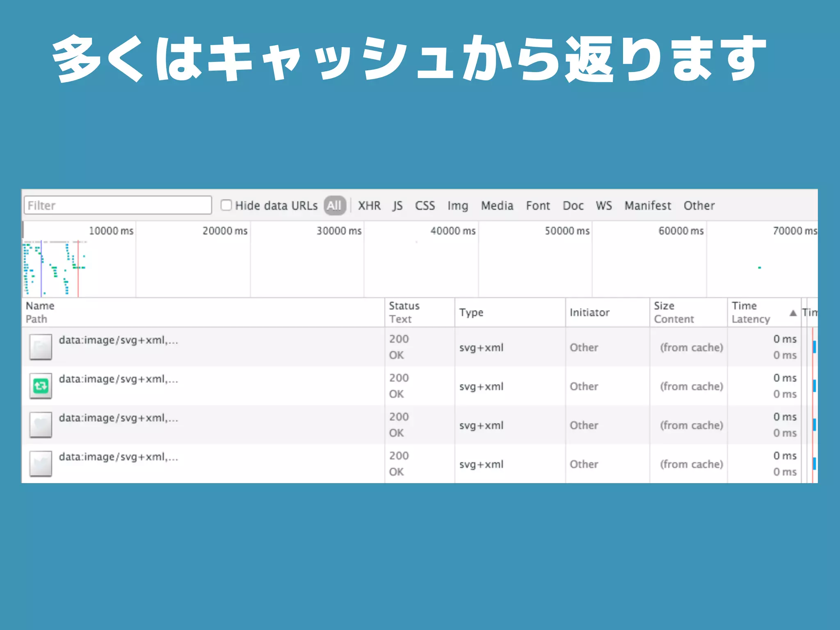Show only Img requests
The width and height of the screenshot is (840, 630).
(457, 205)
